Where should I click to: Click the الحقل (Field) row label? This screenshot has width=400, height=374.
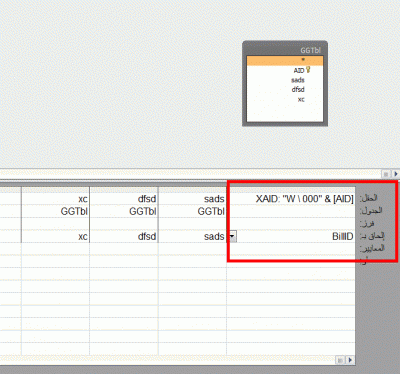[x=369, y=198]
